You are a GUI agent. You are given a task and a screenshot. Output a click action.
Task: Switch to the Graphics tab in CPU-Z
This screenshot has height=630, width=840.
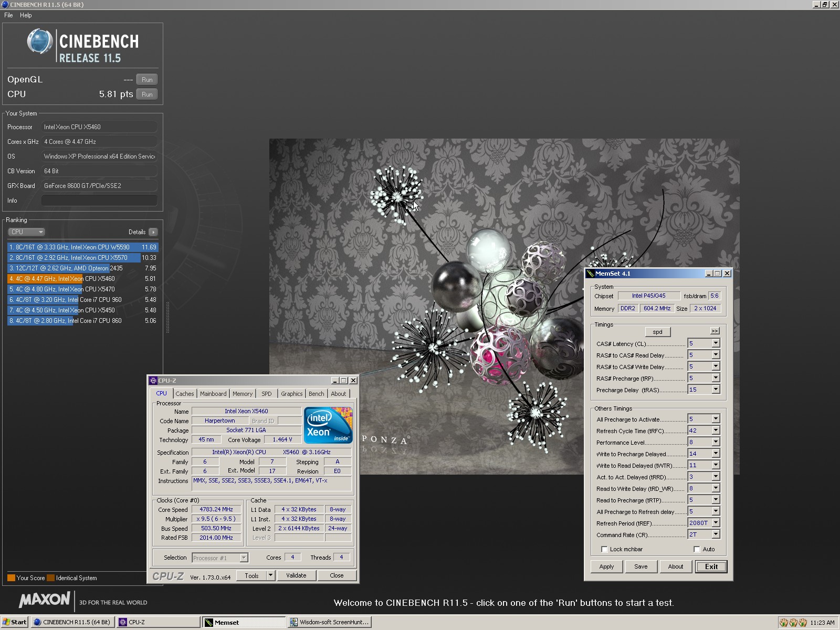point(292,394)
